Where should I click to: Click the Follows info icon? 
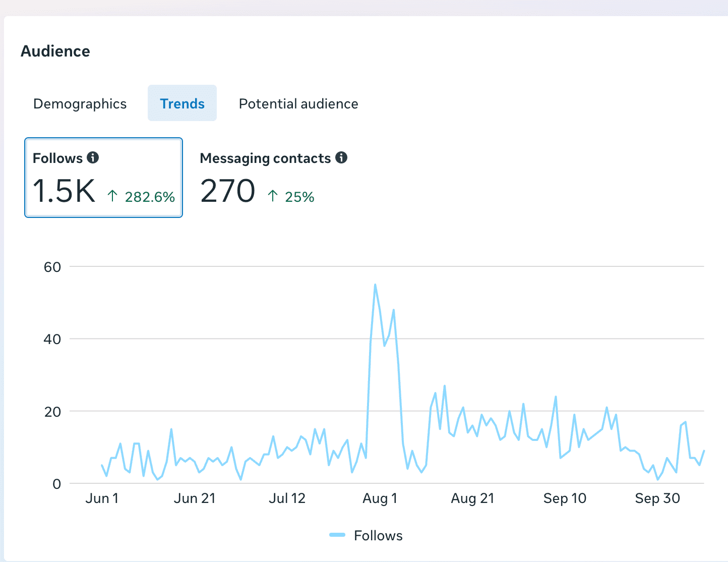pyautogui.click(x=93, y=157)
